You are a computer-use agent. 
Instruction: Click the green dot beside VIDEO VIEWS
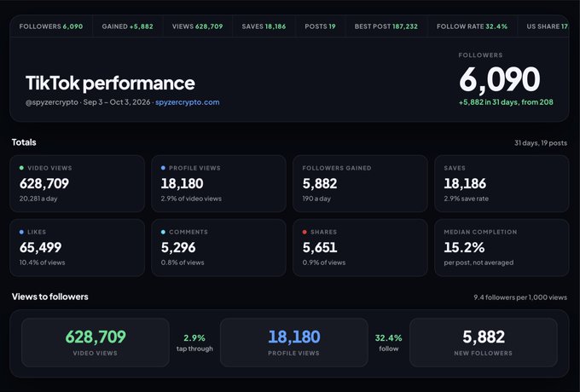pos(21,168)
